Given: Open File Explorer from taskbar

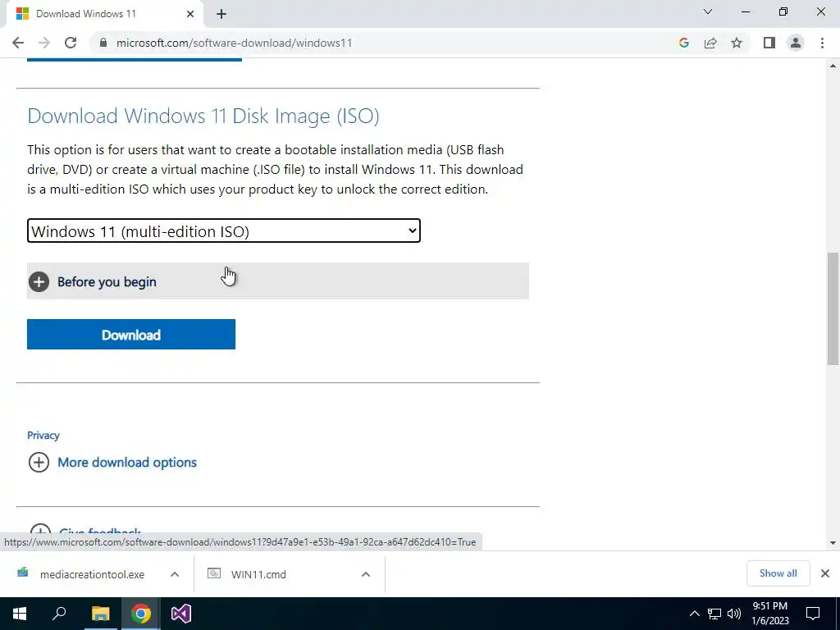Looking at the screenshot, I should pyautogui.click(x=100, y=614).
